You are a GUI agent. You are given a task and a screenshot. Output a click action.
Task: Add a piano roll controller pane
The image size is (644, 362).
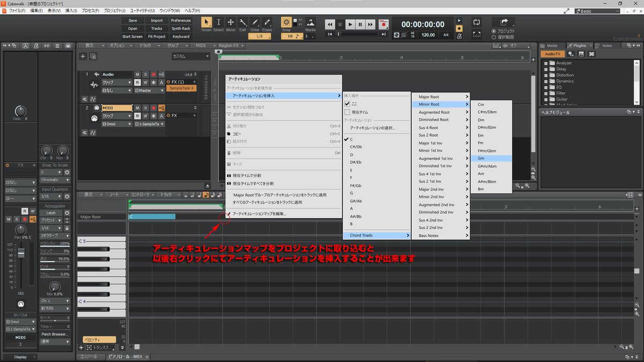pos(82,348)
